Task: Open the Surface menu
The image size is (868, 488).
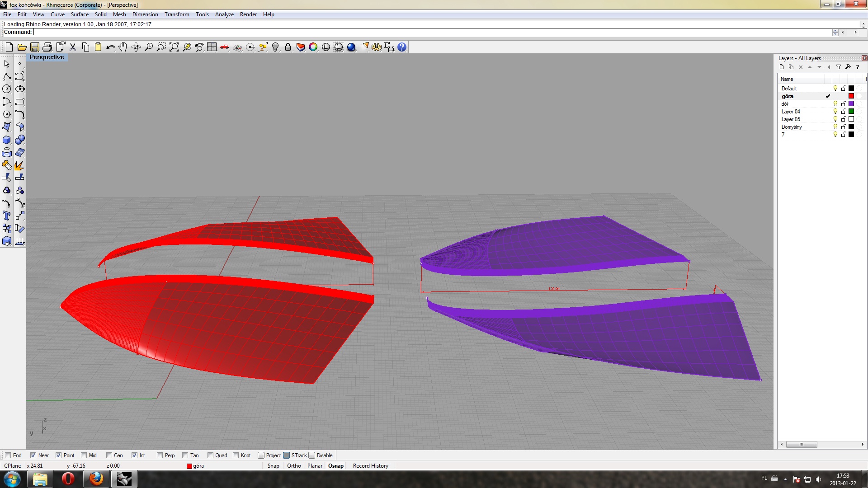Action: pyautogui.click(x=80, y=14)
